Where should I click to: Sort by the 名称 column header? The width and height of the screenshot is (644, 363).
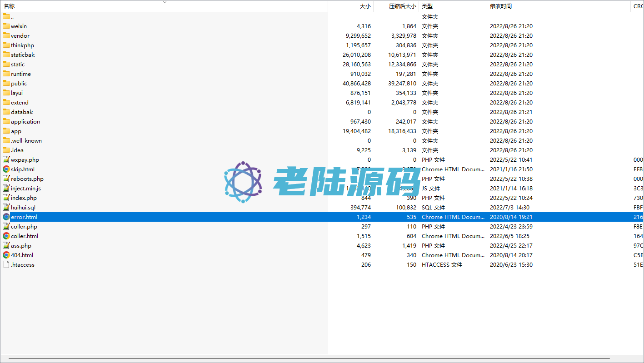(9, 6)
